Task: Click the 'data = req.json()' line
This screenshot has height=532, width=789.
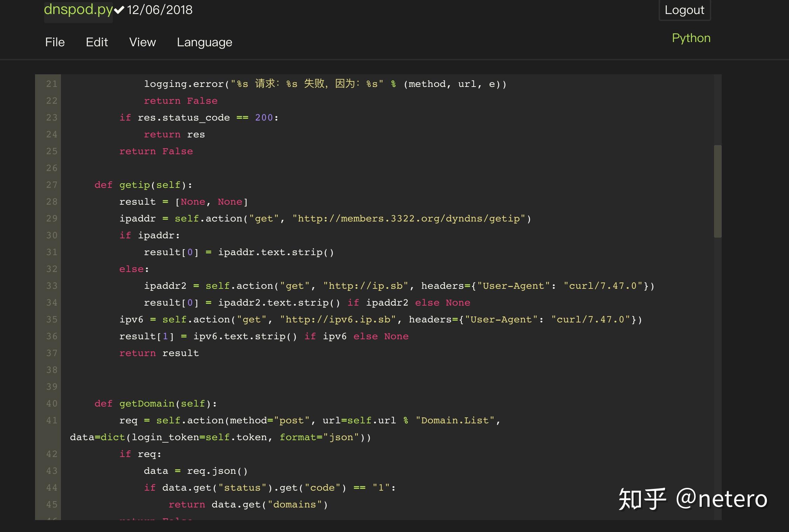Action: (196, 471)
